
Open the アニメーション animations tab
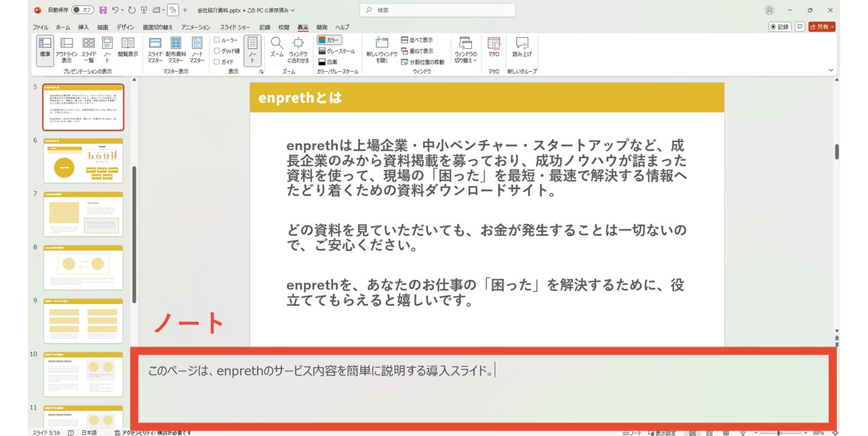196,27
